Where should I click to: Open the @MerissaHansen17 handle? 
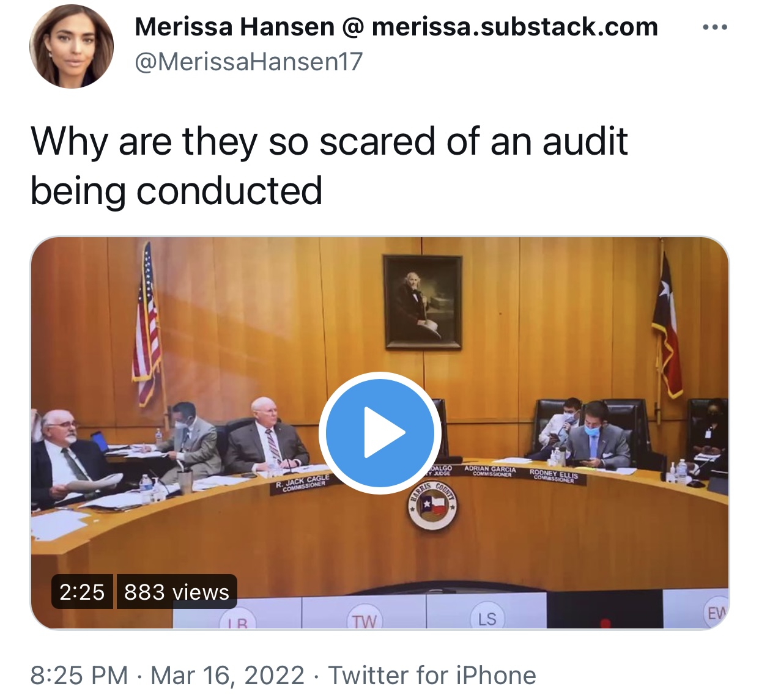248,62
